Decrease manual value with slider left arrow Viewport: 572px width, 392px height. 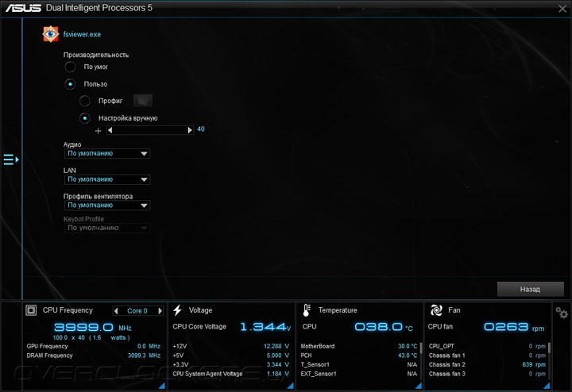tap(110, 130)
